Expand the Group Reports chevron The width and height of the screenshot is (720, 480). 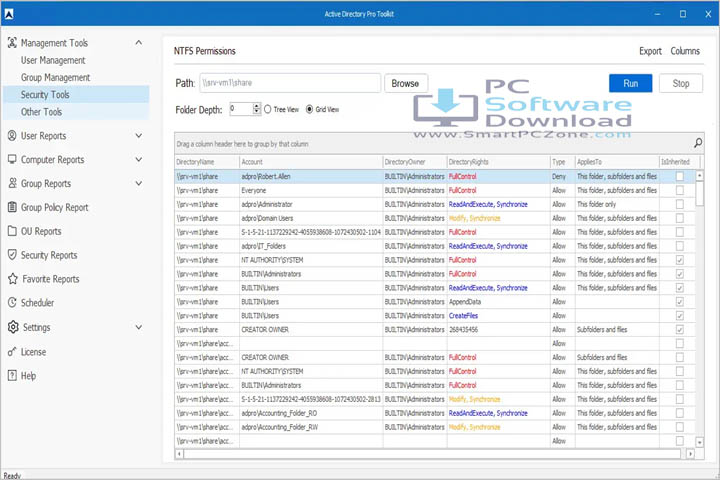139,183
